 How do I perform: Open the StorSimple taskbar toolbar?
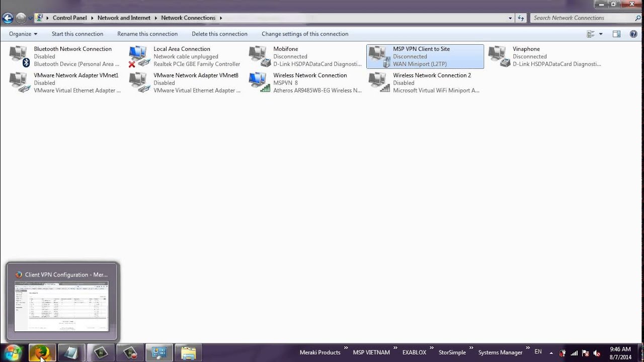(452, 352)
